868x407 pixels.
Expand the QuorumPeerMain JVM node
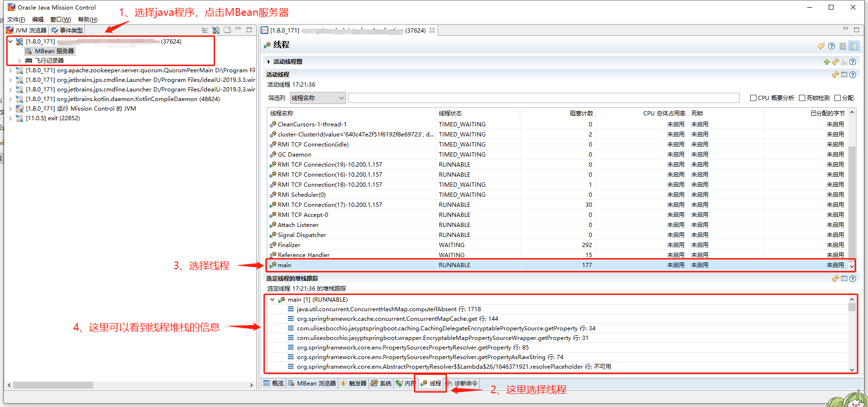tap(11, 70)
